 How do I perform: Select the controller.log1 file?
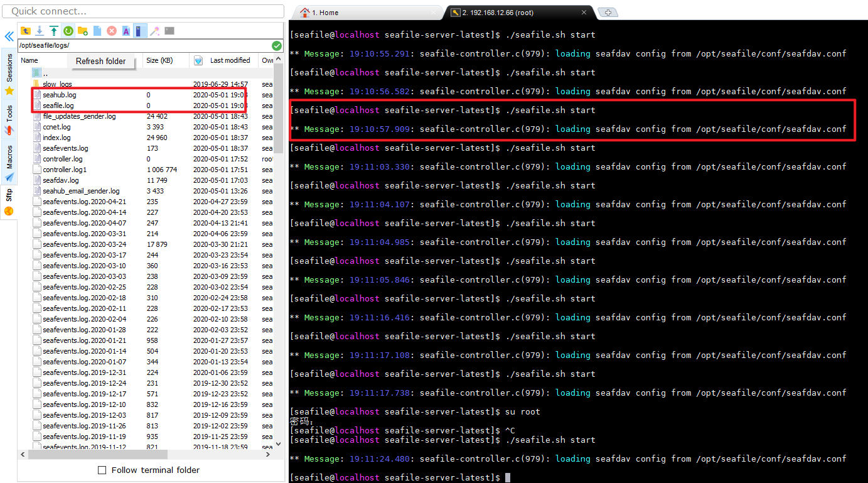65,170
